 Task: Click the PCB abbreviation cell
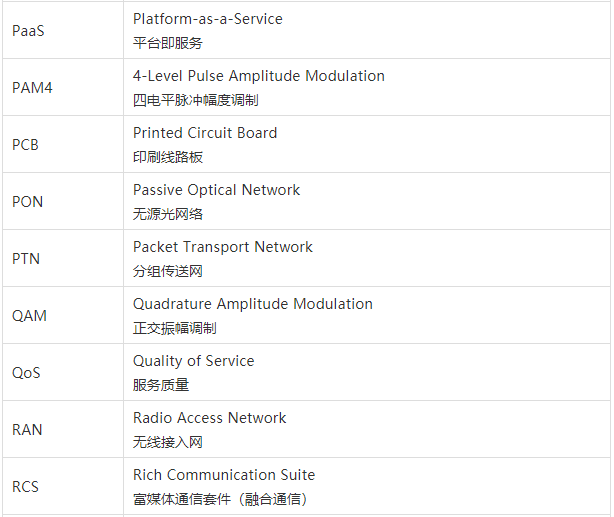pos(63,145)
